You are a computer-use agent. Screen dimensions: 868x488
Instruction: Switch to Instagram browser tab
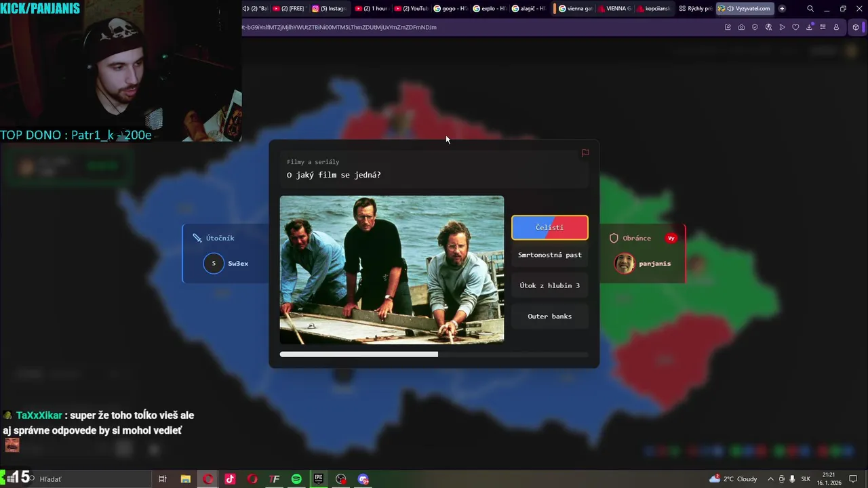(x=330, y=9)
